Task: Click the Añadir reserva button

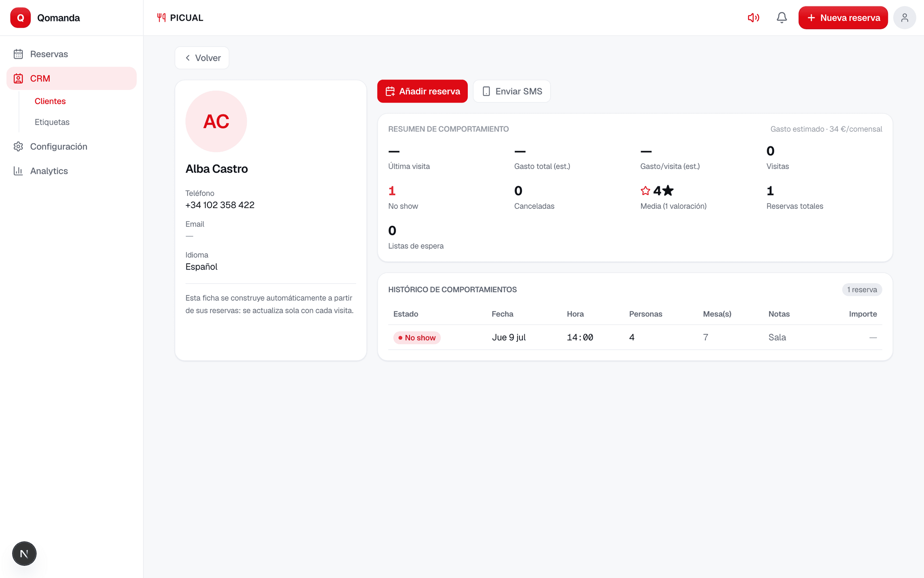Action: click(422, 91)
